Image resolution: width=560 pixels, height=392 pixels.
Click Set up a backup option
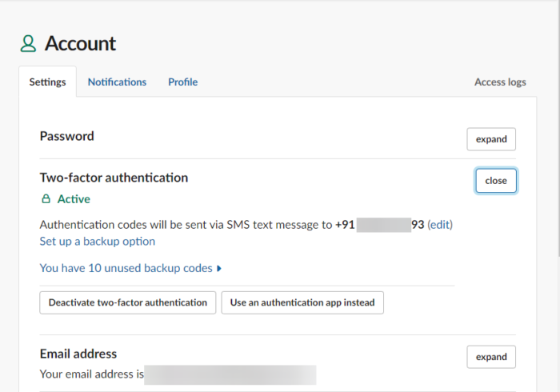tap(98, 241)
